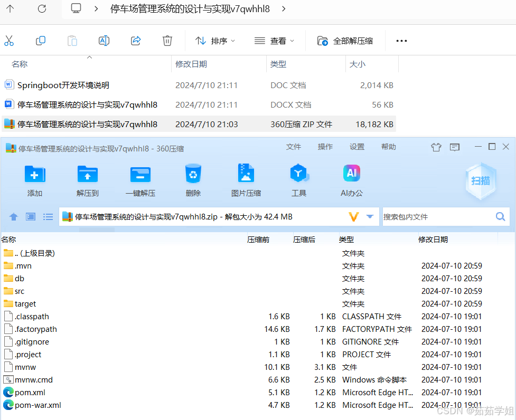Sort archive list by 压缩后 column
The image size is (516, 420).
pos(304,240)
